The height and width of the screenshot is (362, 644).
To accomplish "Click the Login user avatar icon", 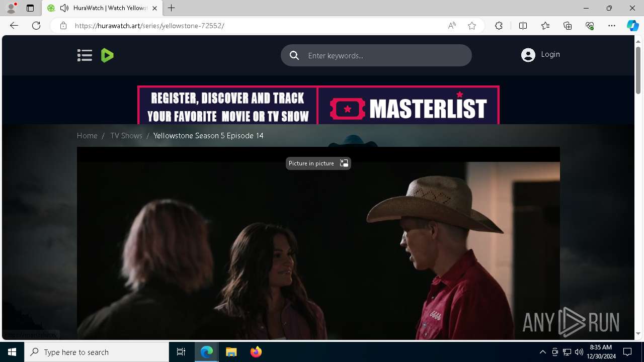I will coord(528,55).
